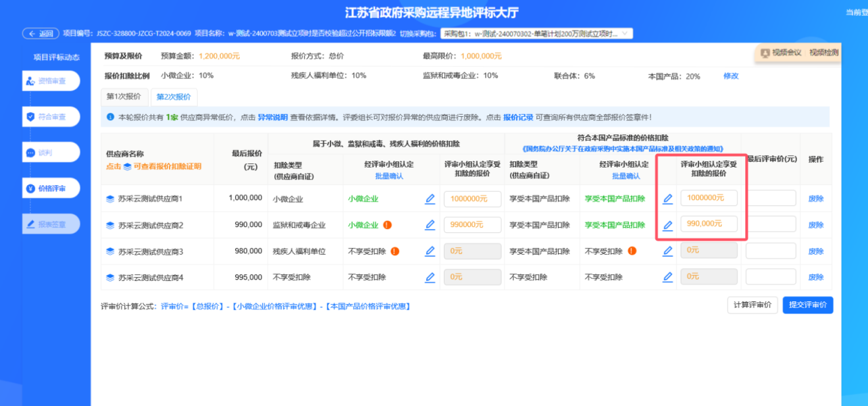868x406 pixels.
Task: Switch to 第2次报价 tab
Action: click(x=174, y=97)
